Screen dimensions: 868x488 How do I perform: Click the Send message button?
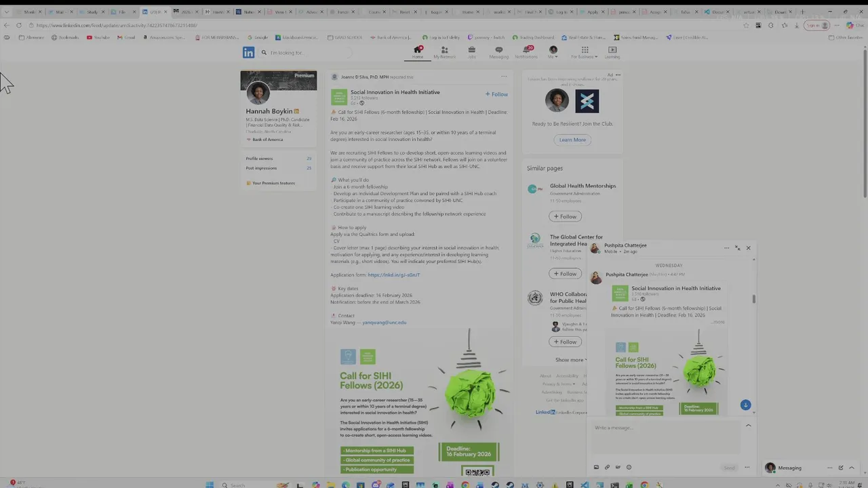click(729, 468)
